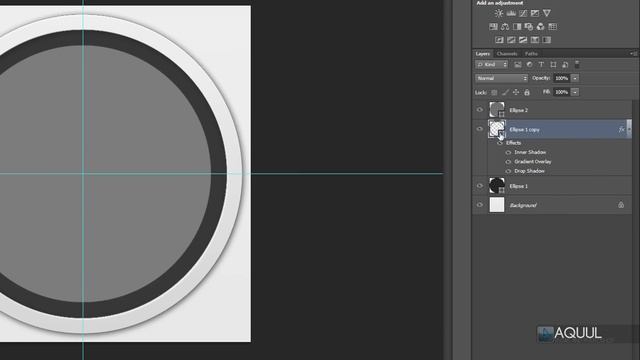Screen dimensions: 640x360
Task: Filter layers by type layers
Action: click(541, 64)
